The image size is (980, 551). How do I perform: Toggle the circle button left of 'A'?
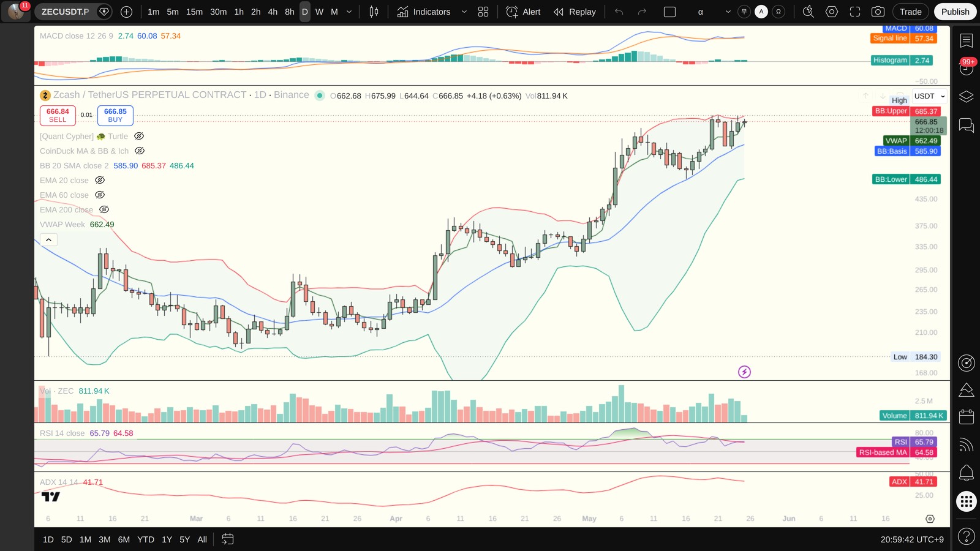[x=744, y=12]
